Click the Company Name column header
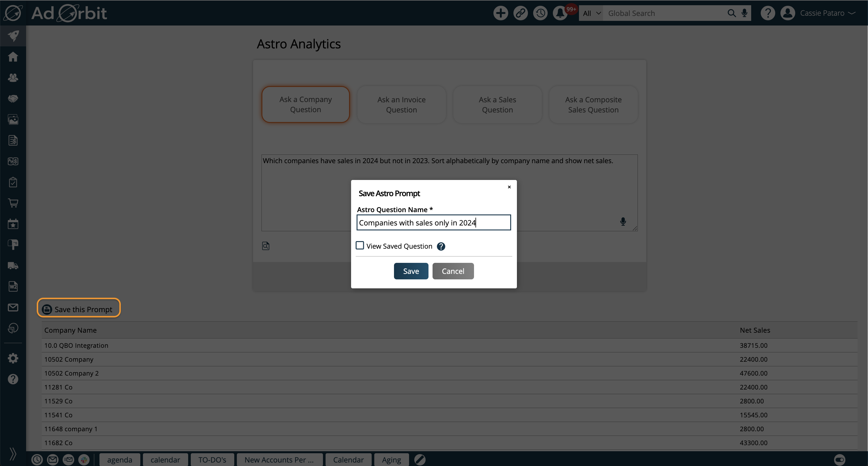Screen dimensions: 868x466 point(70,330)
